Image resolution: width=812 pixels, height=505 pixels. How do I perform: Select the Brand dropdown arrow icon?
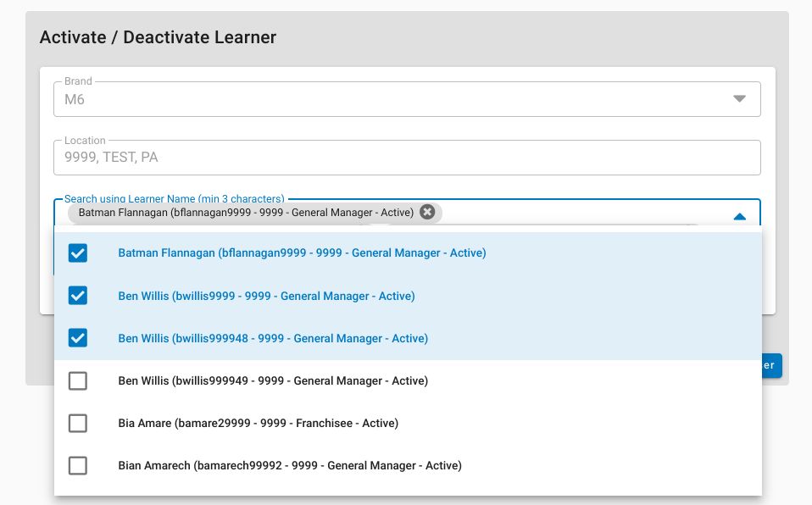point(739,98)
